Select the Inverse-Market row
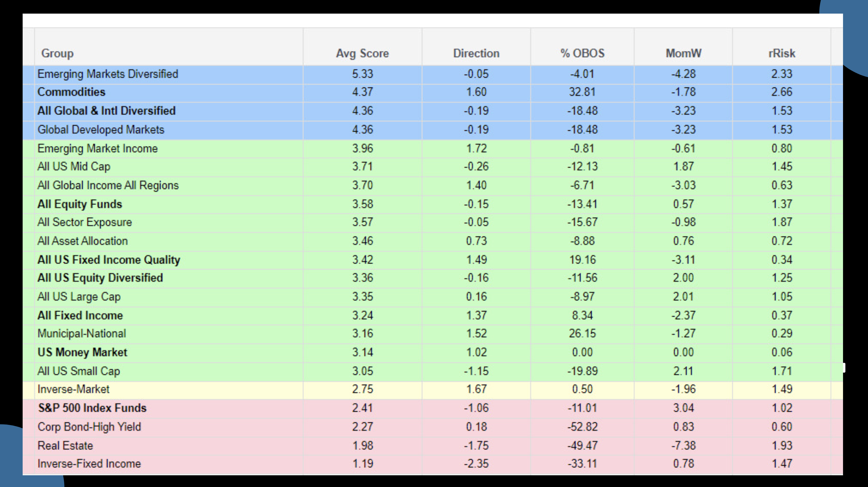The image size is (868, 487). tap(74, 389)
